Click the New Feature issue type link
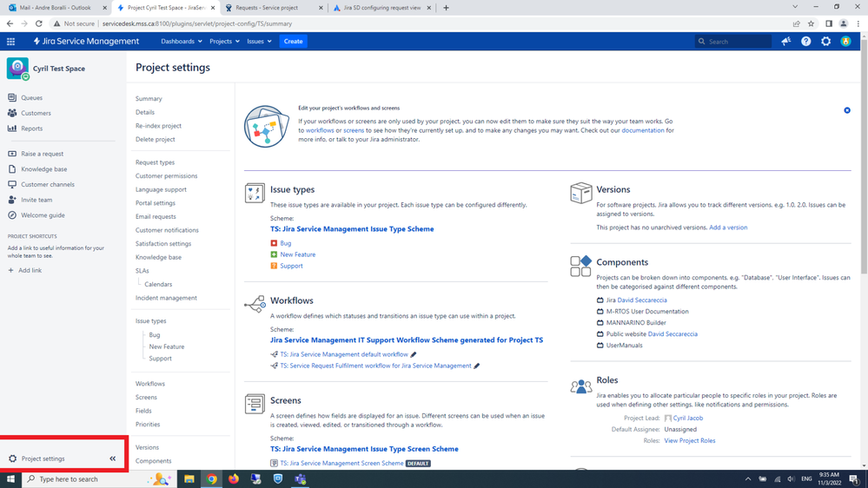This screenshot has width=868, height=488. click(298, 254)
